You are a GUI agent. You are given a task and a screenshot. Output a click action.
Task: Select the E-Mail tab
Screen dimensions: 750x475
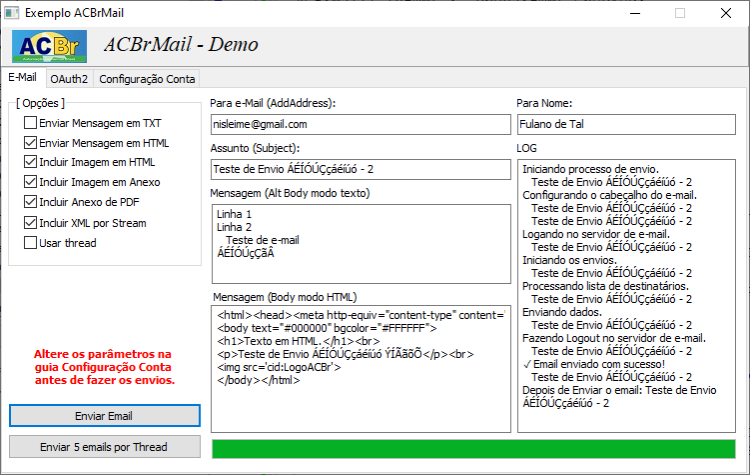[x=22, y=77]
